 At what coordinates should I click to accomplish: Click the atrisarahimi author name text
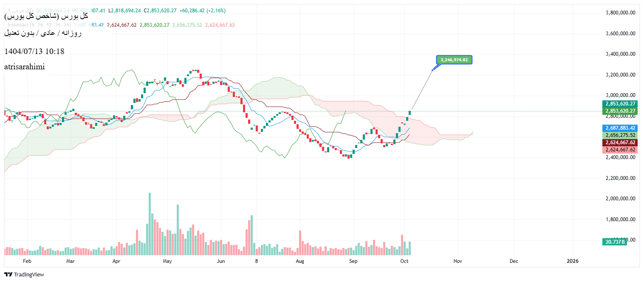(24, 67)
